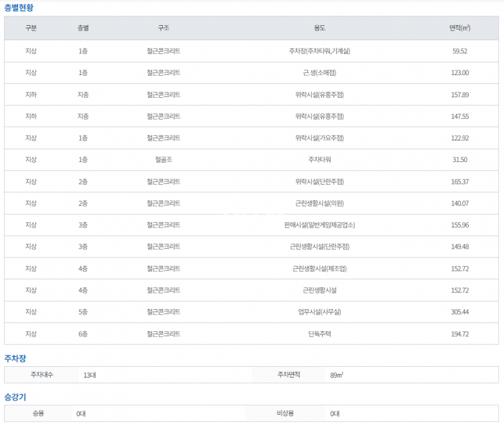504x428 pixels.
Task: Click the 89㎡ parking area value
Action: (337, 375)
